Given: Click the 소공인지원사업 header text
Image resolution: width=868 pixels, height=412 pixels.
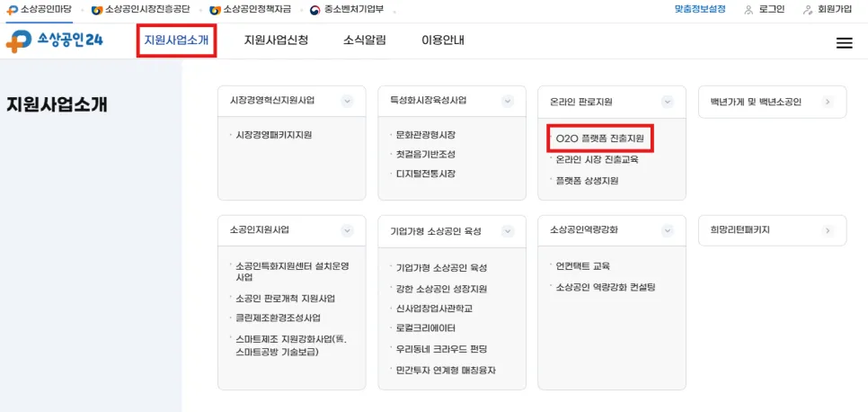Looking at the screenshot, I should point(259,229).
